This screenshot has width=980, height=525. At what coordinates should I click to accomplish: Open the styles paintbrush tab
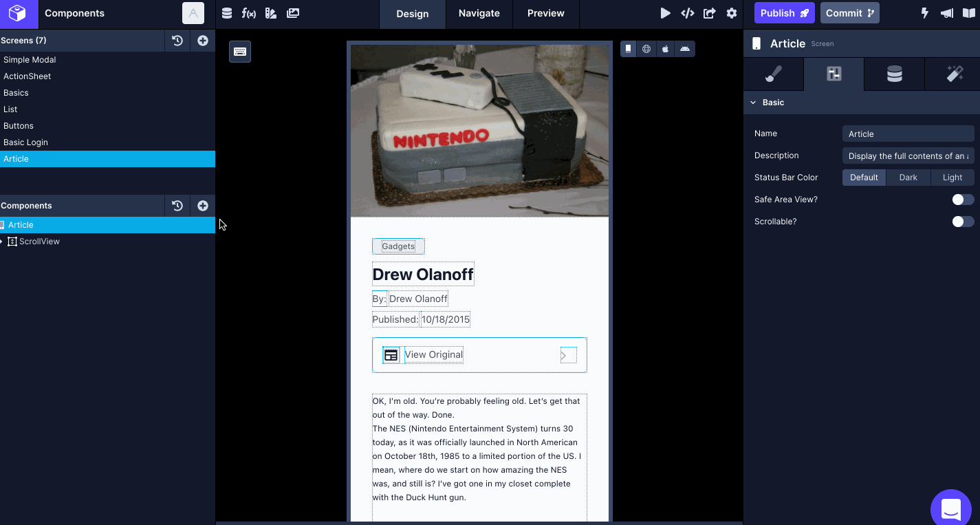774,74
